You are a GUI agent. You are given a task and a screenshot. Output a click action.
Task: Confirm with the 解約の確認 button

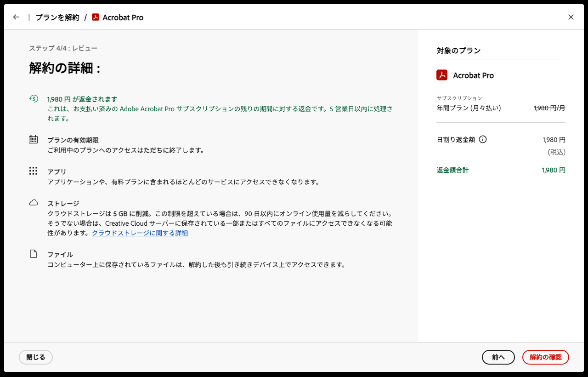(x=546, y=357)
